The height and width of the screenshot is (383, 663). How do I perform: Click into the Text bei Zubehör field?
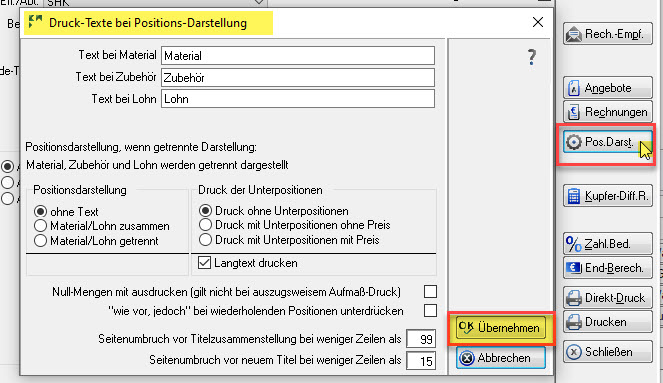coord(298,77)
